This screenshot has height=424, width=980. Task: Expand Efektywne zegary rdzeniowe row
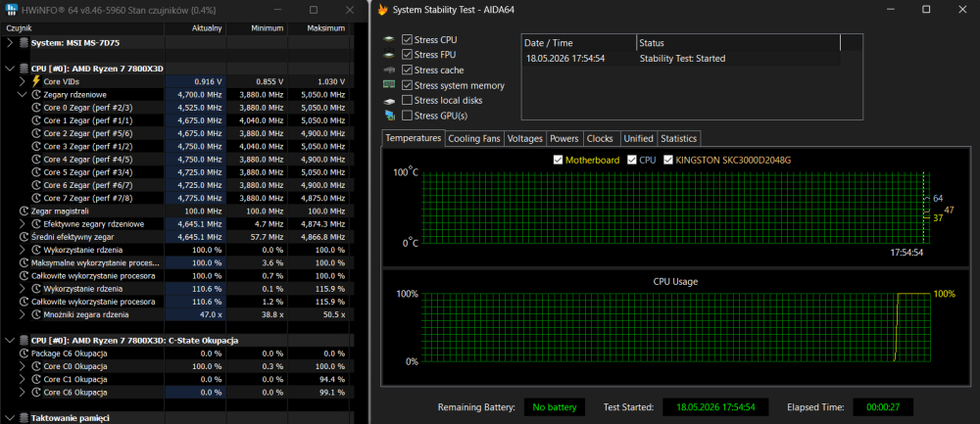[23, 224]
